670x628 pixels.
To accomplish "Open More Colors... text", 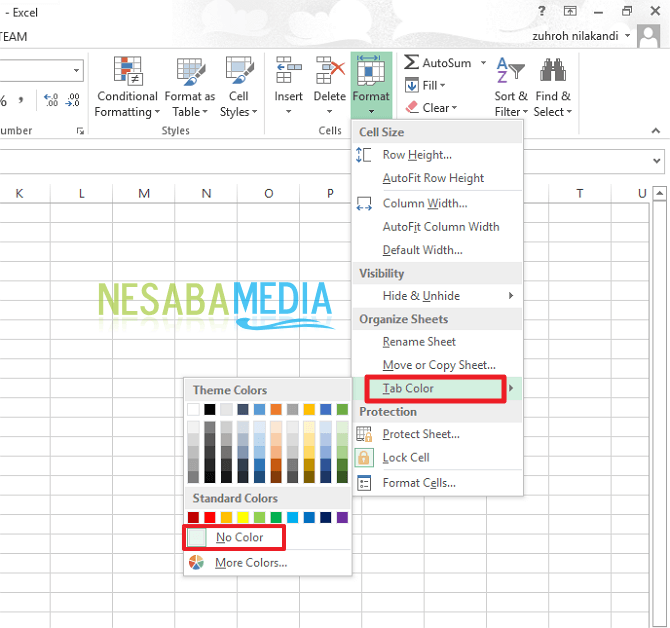I will tap(251, 563).
